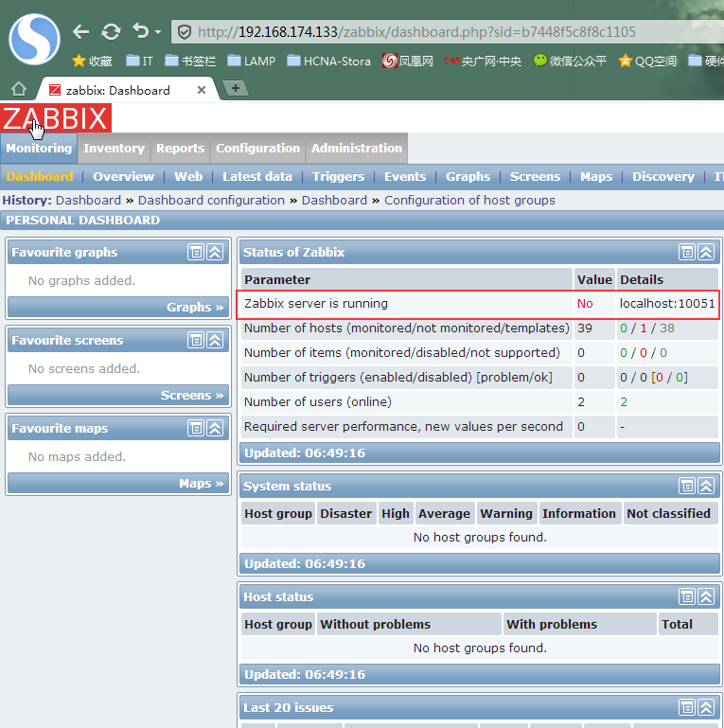Open Dashboard configuration in history breadcrumb
This screenshot has width=724, height=728.
(211, 200)
